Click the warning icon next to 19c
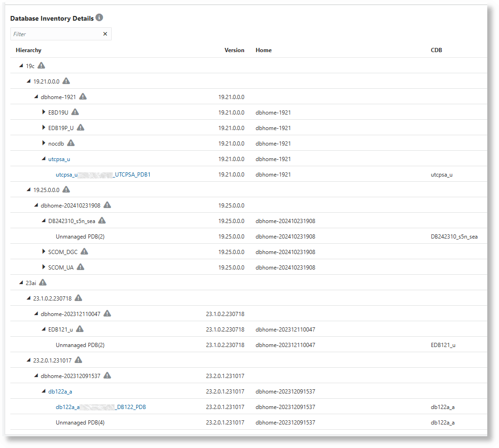 (x=41, y=66)
